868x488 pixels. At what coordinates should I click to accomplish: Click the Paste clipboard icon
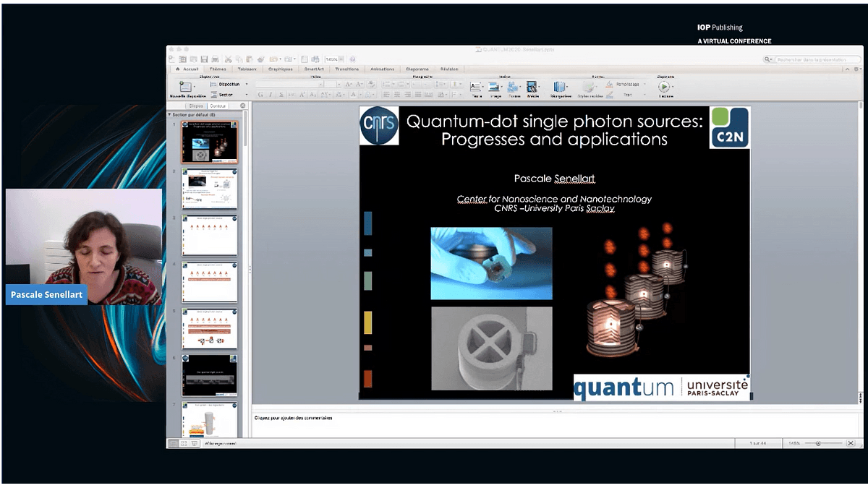coord(250,59)
